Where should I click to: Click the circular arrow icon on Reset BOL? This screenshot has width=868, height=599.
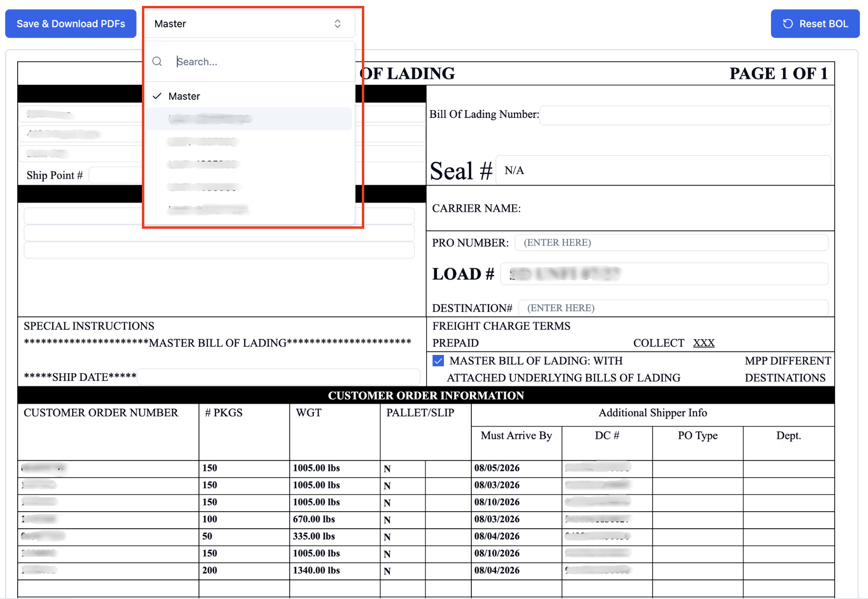[787, 24]
